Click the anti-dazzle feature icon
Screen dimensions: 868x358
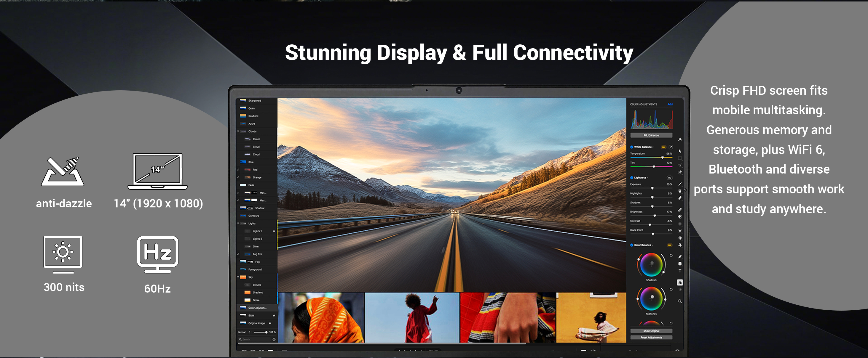coord(63,171)
